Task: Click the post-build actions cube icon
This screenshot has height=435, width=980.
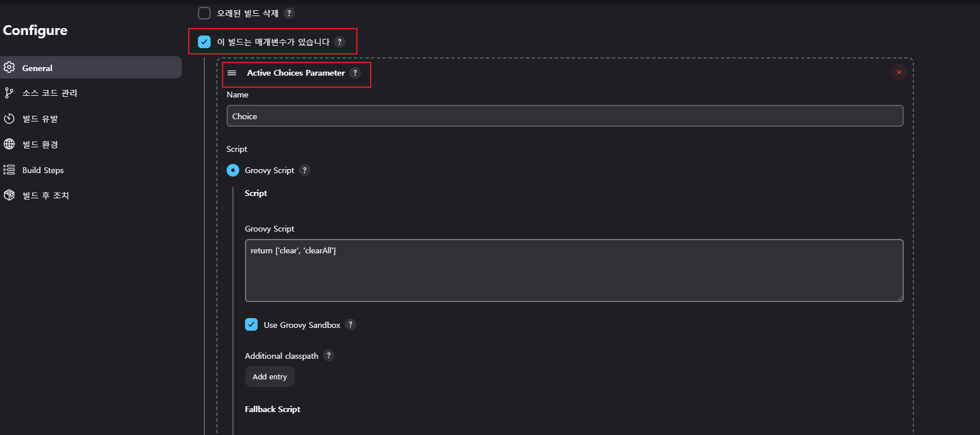Action: (x=9, y=195)
